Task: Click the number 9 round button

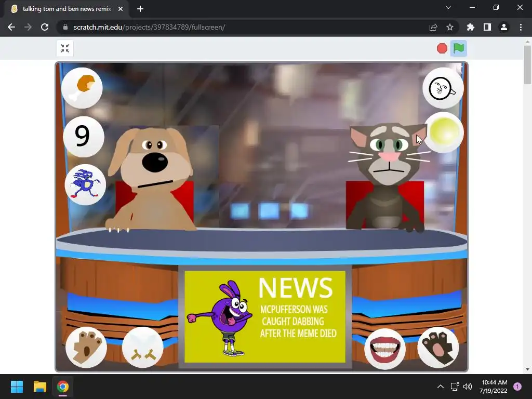Action: point(83,137)
